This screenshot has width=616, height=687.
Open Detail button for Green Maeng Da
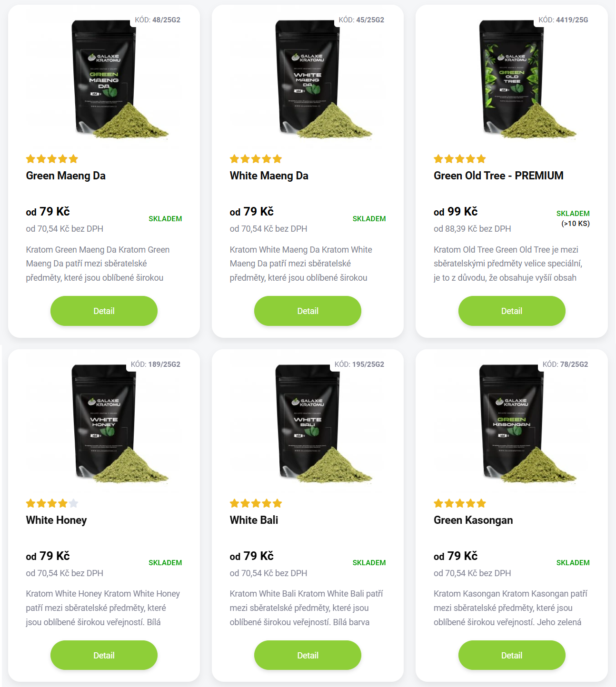tap(104, 311)
